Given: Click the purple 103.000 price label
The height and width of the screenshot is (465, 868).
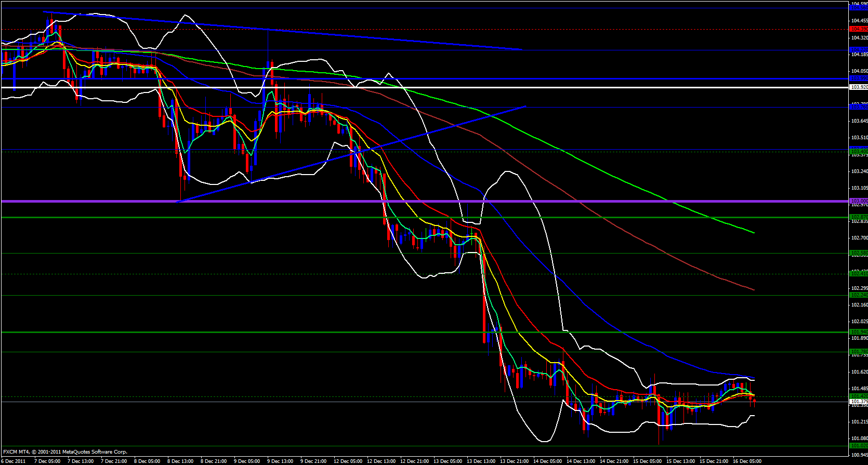Looking at the screenshot, I should [x=858, y=201].
